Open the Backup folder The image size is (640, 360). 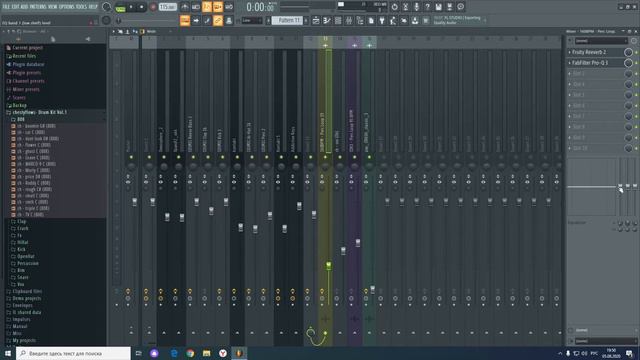coord(20,105)
